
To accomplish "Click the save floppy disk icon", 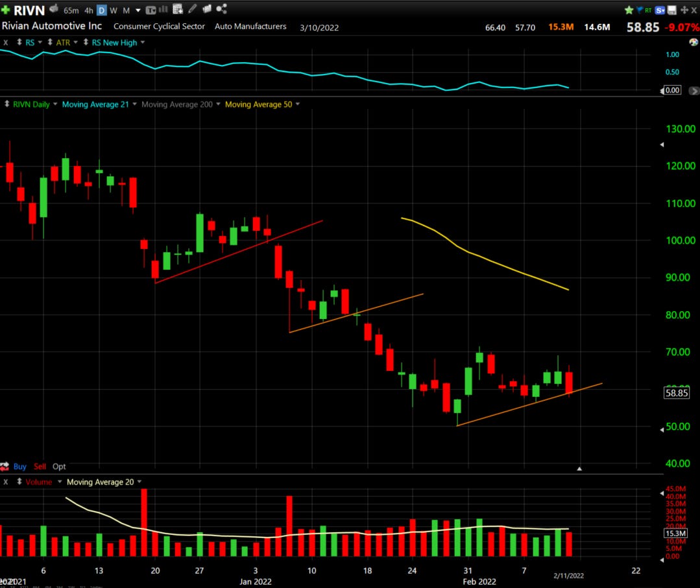I will (672, 10).
